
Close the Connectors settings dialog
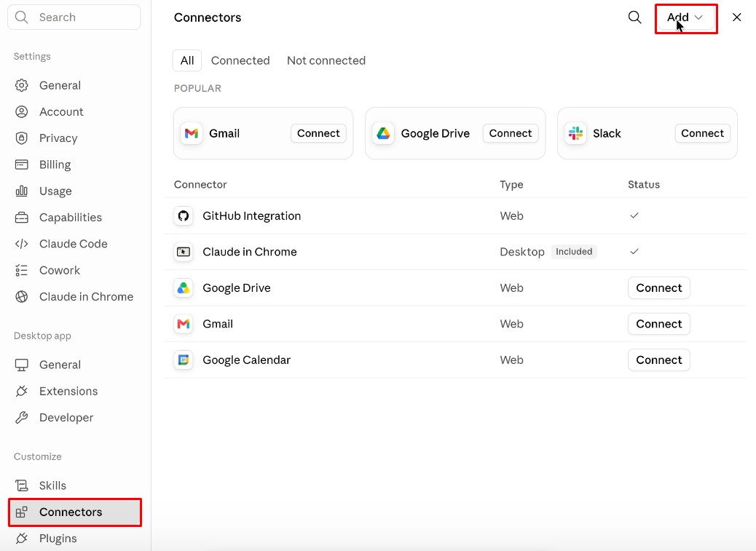pos(736,17)
